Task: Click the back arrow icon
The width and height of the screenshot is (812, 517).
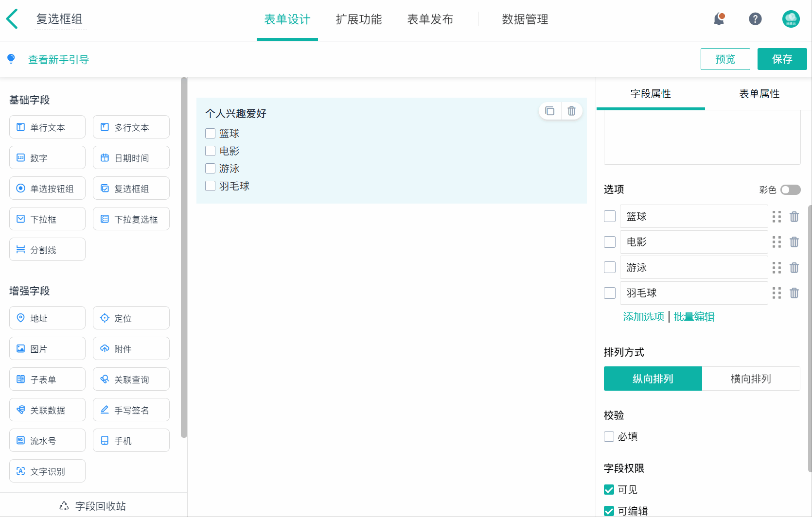Action: tap(12, 19)
